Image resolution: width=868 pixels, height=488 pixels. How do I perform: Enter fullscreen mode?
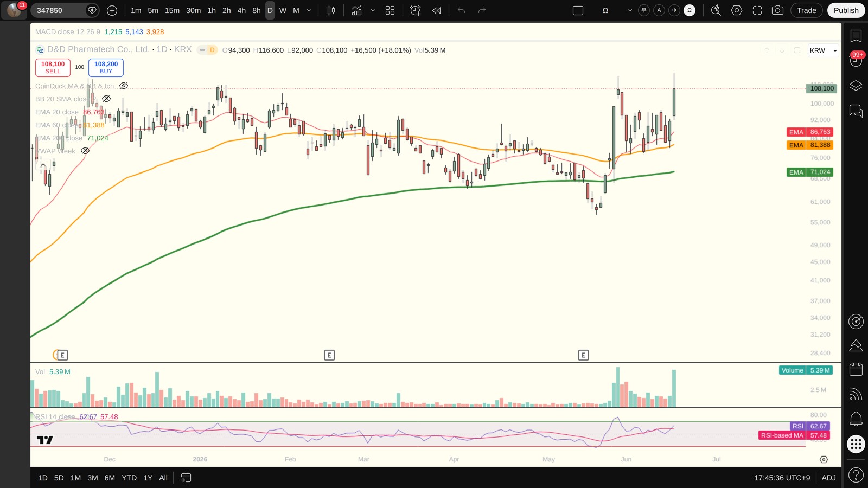757,10
